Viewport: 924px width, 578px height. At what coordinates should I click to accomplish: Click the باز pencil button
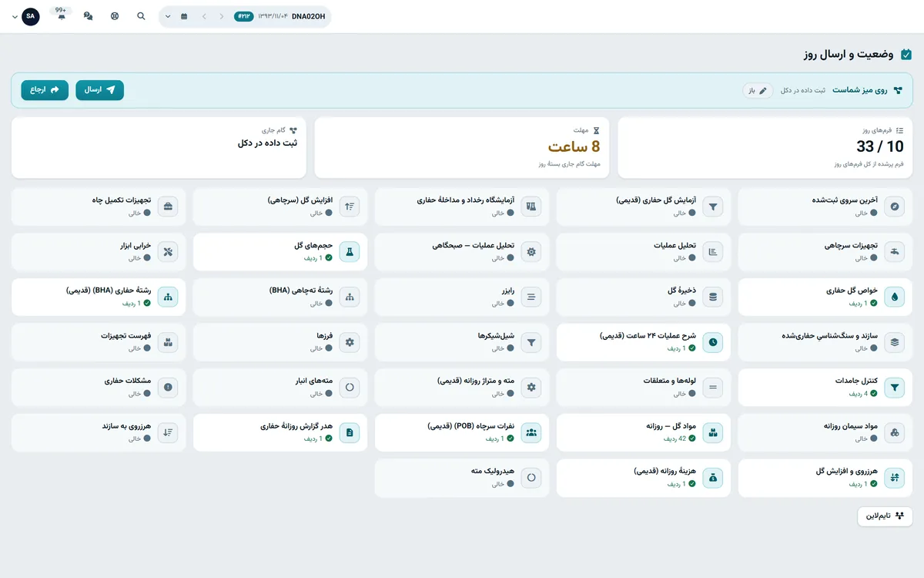tap(758, 90)
